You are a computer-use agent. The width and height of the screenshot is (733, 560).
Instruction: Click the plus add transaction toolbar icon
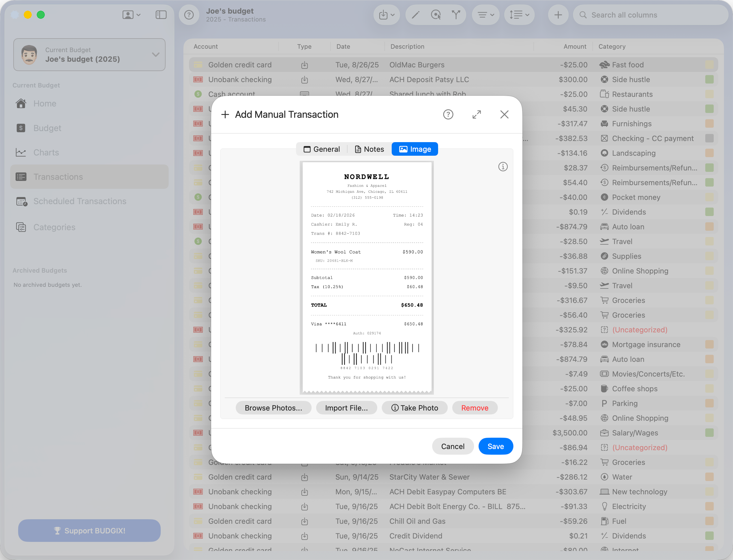pos(558,15)
